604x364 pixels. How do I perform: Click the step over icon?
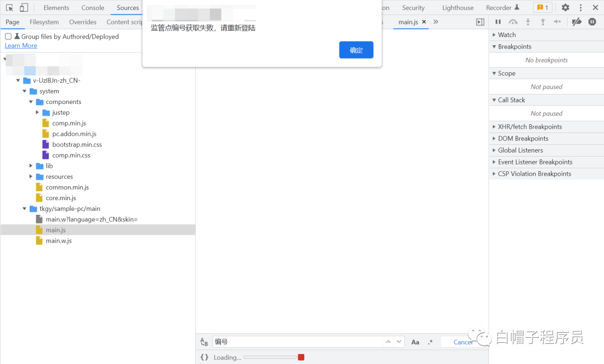(513, 22)
